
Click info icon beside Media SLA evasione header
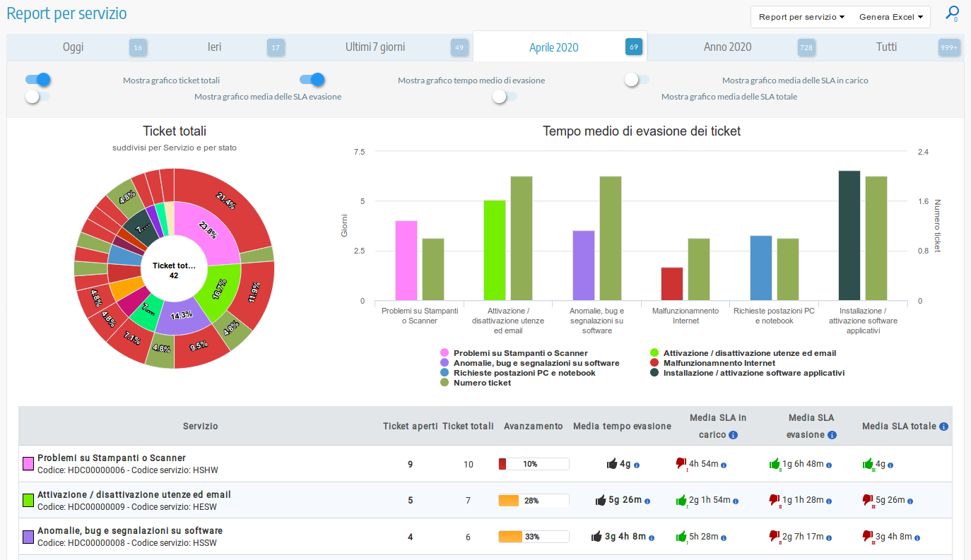(x=832, y=435)
